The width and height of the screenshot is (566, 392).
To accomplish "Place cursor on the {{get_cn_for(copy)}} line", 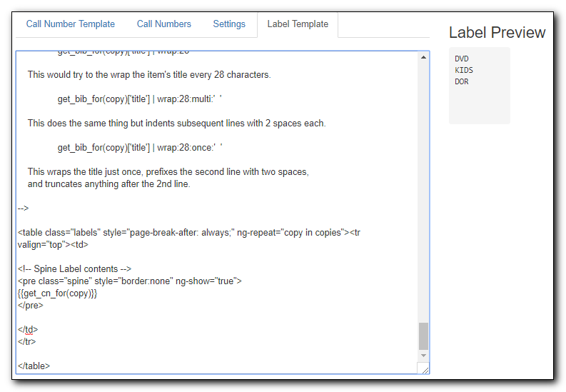I will (x=57, y=293).
